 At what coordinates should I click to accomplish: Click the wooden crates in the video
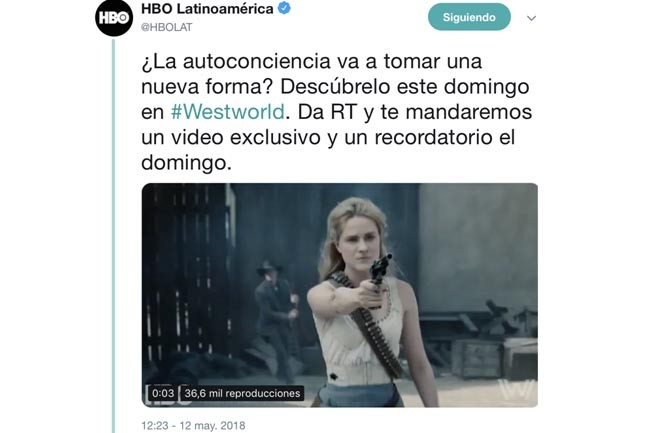[493, 356]
